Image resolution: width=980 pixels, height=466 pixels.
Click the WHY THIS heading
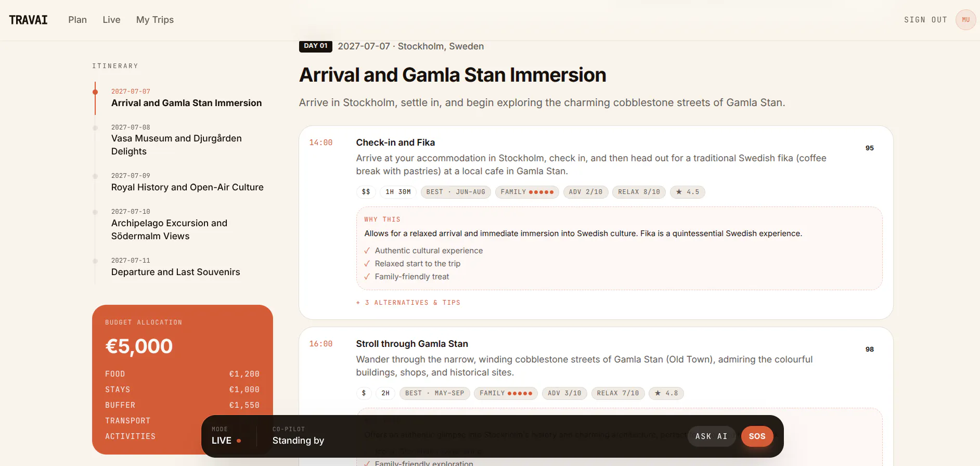coord(382,219)
